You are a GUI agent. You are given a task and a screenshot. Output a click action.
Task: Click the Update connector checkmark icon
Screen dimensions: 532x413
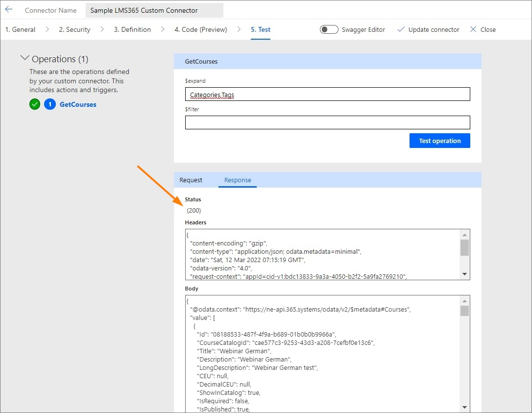[401, 29]
